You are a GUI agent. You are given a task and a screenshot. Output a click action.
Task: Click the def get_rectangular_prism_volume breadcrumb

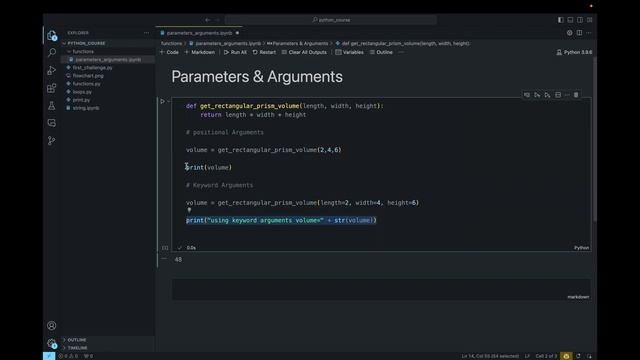402,43
